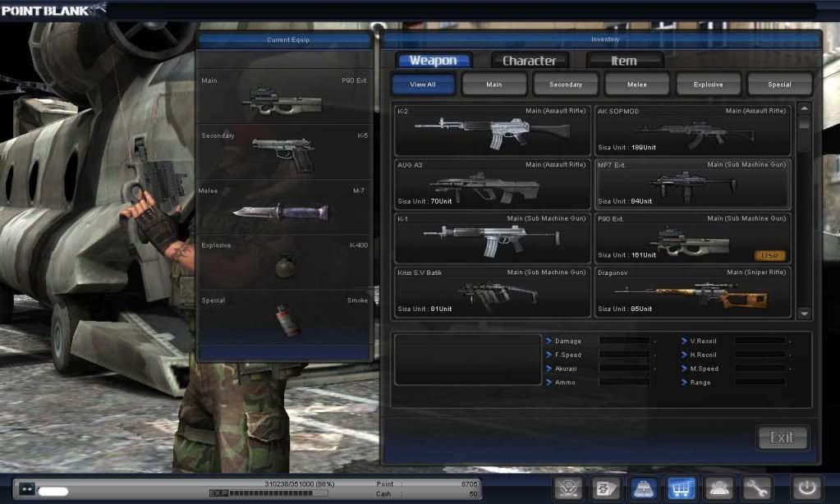
Task: Click the Exit button
Action: pyautogui.click(x=783, y=438)
